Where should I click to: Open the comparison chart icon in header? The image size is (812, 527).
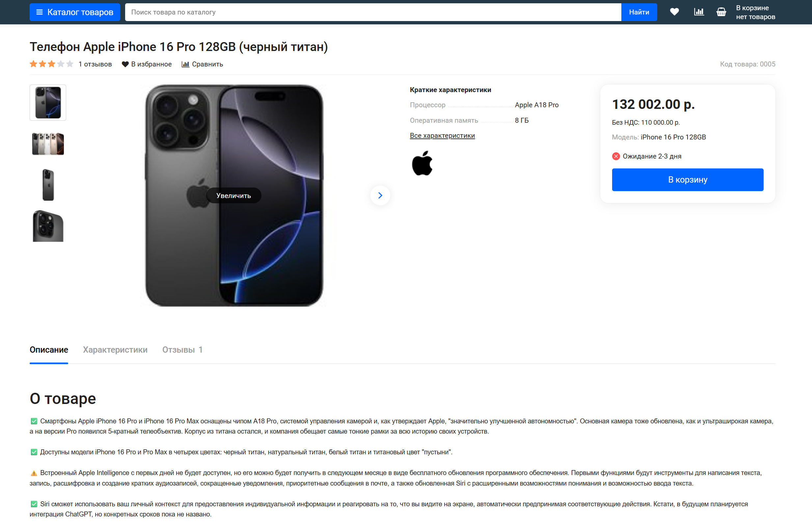pyautogui.click(x=699, y=12)
